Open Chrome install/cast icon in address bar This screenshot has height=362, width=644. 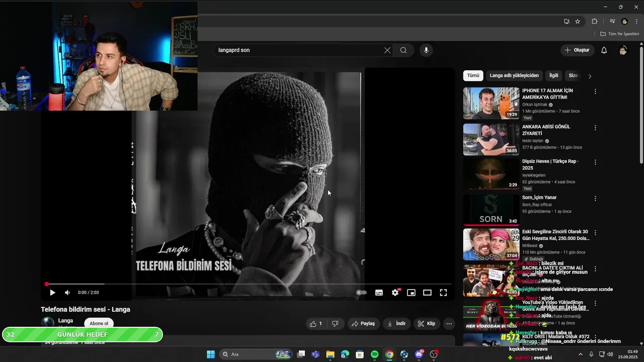tap(567, 22)
